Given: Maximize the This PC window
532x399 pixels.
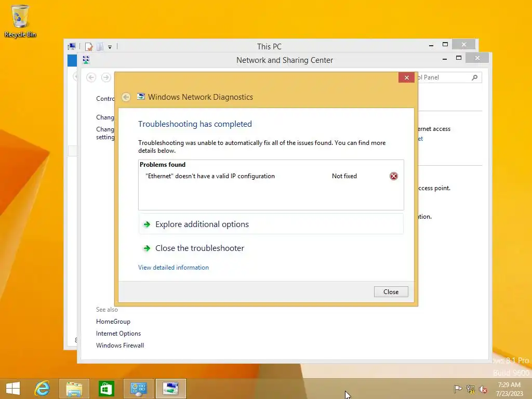Looking at the screenshot, I should pyautogui.click(x=445, y=45).
